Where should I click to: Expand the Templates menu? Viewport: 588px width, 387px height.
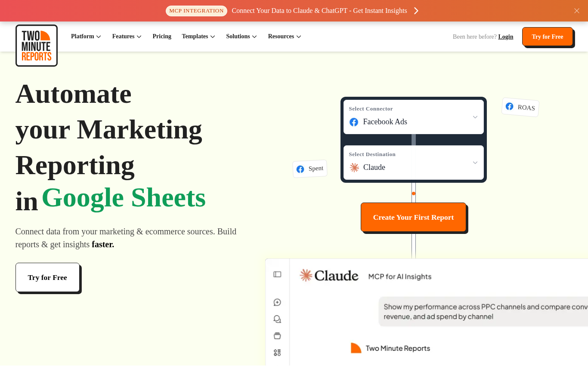198,37
